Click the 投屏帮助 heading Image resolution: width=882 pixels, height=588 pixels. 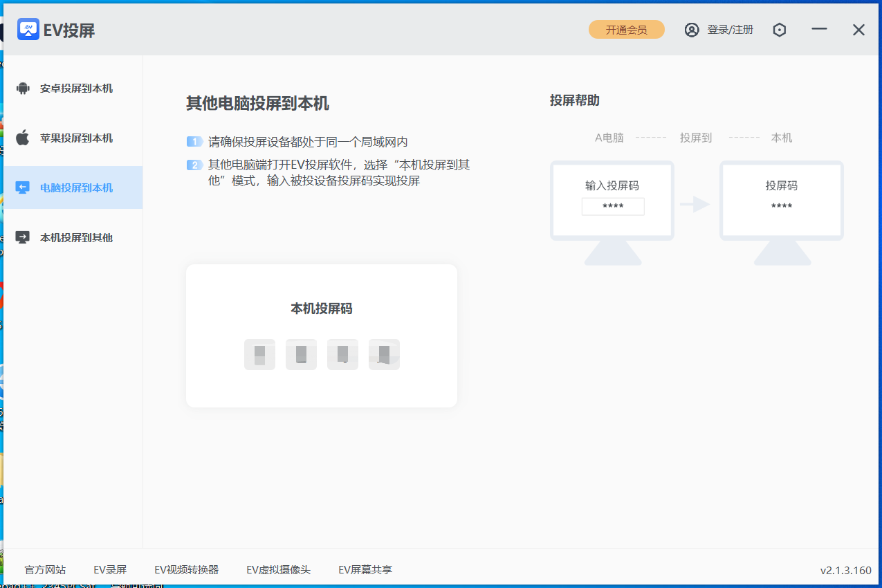(x=574, y=100)
